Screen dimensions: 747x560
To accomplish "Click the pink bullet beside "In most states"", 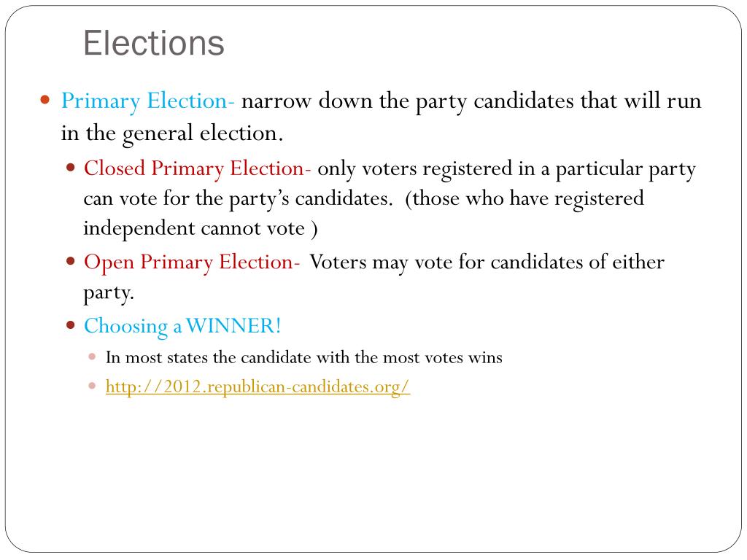I will pyautogui.click(x=92, y=357).
